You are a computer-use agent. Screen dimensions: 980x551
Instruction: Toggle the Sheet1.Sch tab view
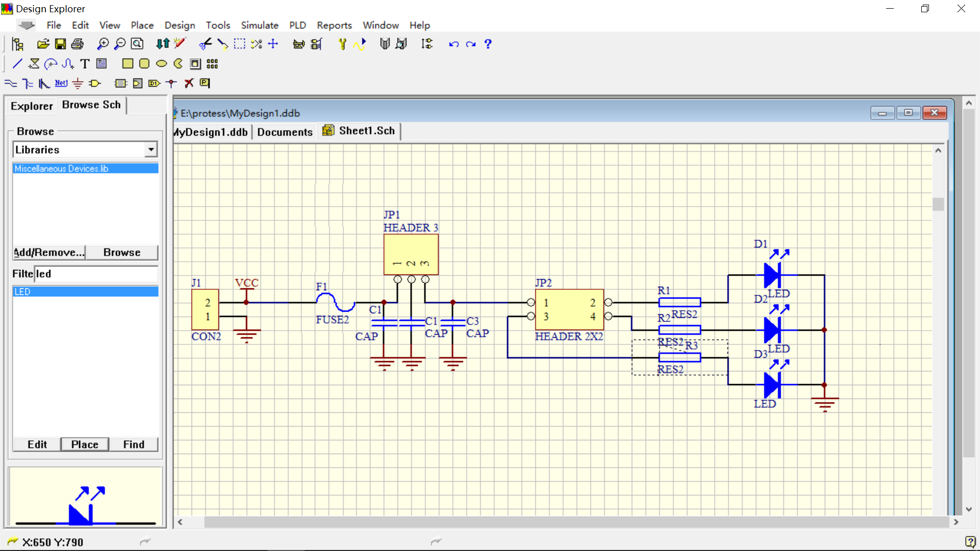tap(367, 131)
